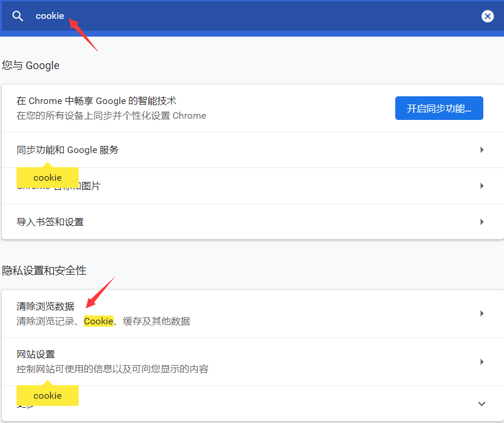The image size is (504, 423).
Task: Click 在 Chrome 中畅享 Google 的智能技术 title
Action: [x=96, y=101]
